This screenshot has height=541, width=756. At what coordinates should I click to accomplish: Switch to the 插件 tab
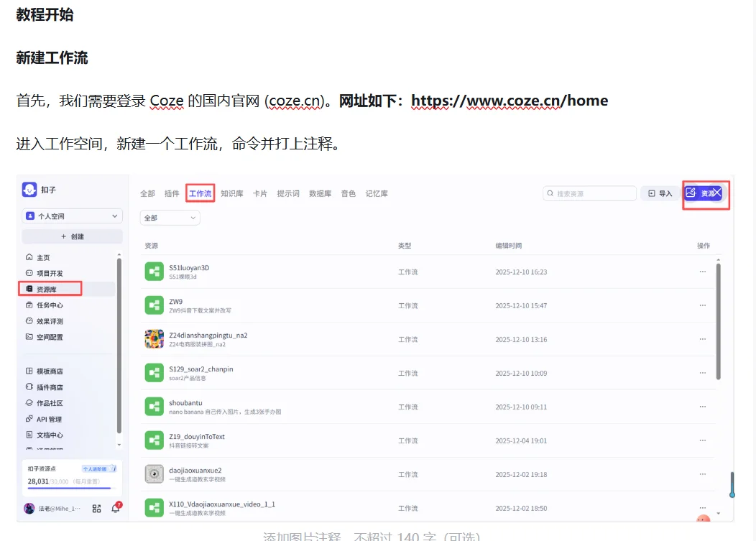(x=172, y=193)
